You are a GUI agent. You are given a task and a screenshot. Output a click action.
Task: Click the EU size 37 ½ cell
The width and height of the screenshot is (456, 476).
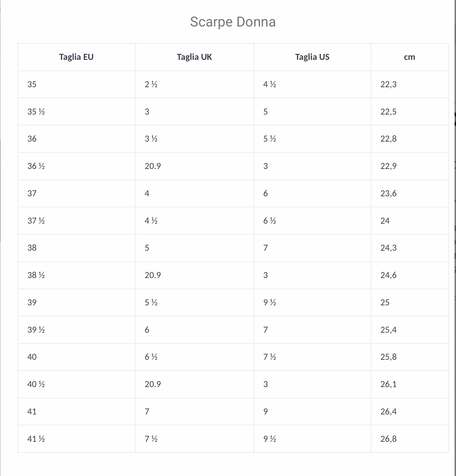[36, 221]
